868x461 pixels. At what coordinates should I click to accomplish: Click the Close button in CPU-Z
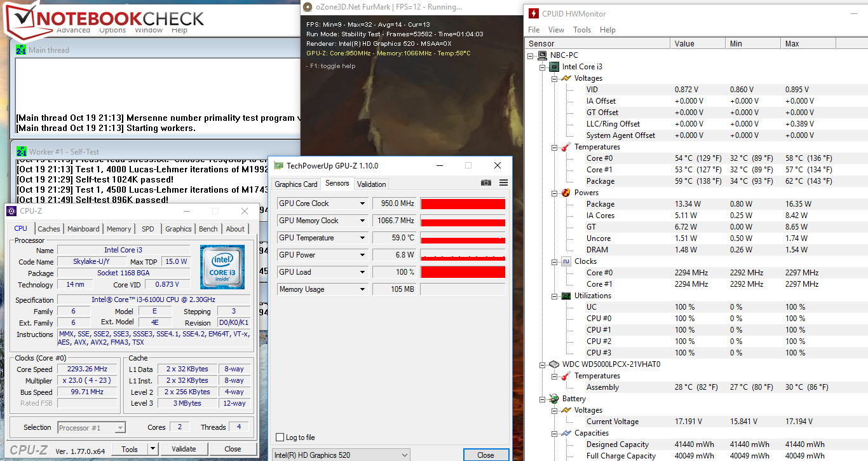(233, 449)
